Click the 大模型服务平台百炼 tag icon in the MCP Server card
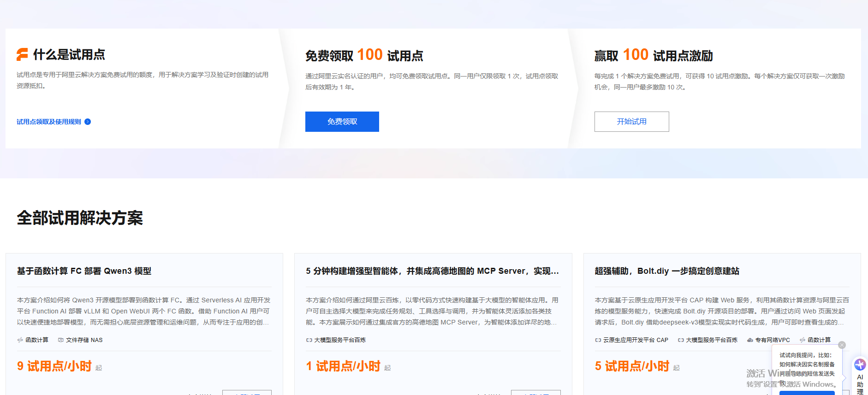This screenshot has width=868, height=395. 309,340
